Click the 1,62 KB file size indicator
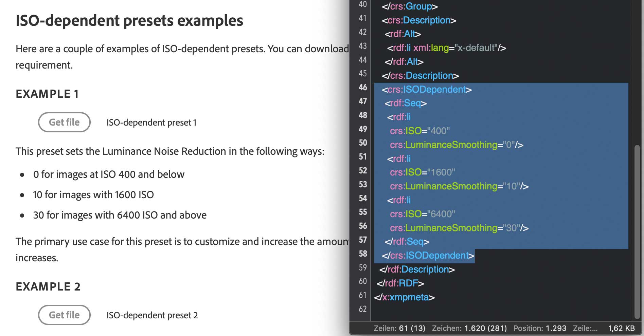The width and height of the screenshot is (644, 336). [621, 328]
